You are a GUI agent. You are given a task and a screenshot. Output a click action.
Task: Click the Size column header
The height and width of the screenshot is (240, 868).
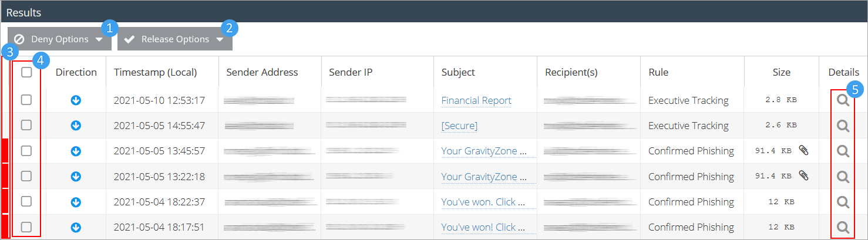click(781, 73)
